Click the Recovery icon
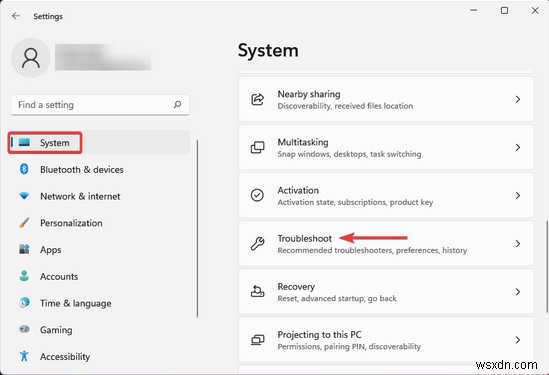 pos(257,291)
